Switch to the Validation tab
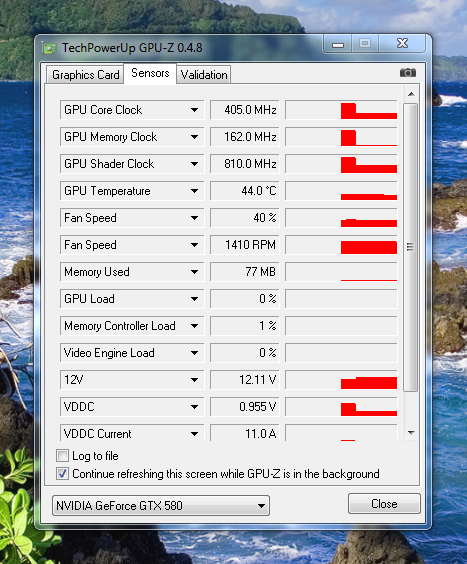467x564 pixels. point(204,75)
